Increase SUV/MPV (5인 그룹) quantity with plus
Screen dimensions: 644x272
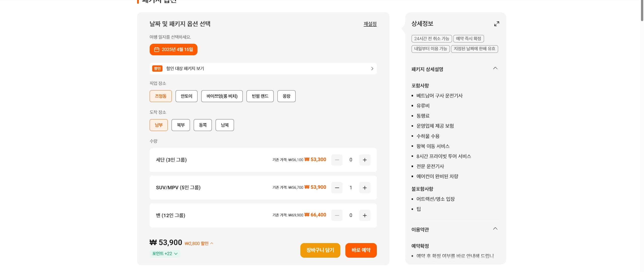click(365, 188)
